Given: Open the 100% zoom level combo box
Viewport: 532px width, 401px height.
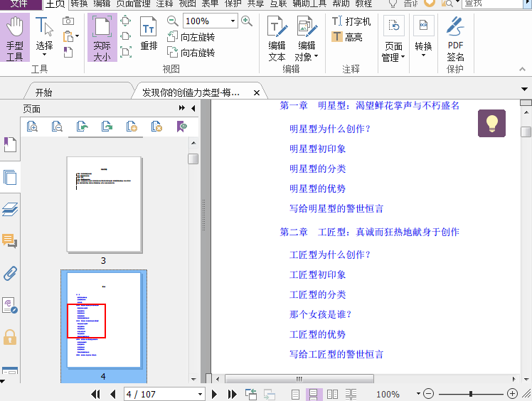Looking at the screenshot, I should (210, 21).
